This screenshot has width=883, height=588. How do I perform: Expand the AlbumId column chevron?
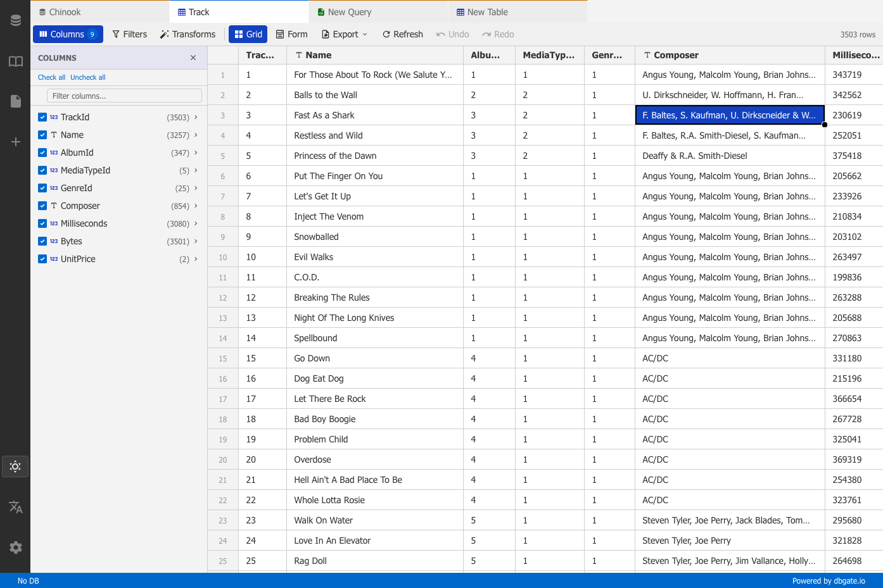(x=196, y=153)
